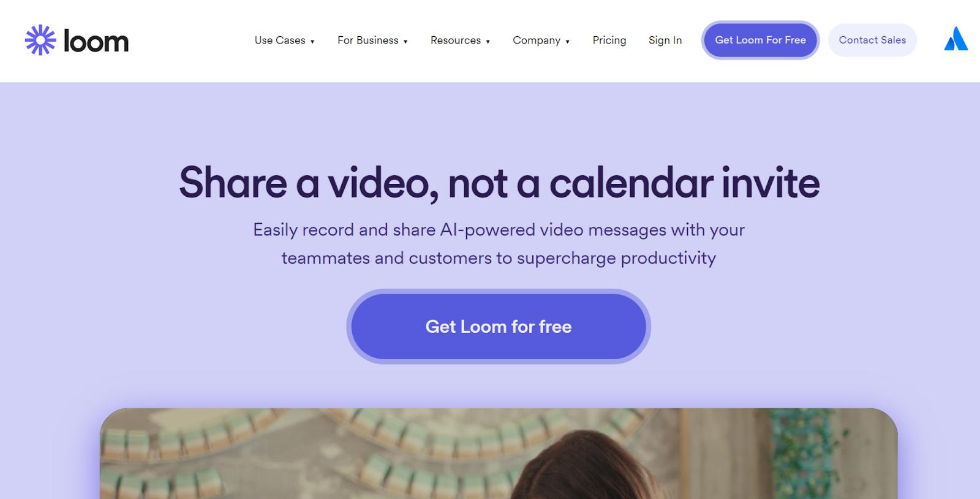Click the large Get Loom for free button
Screen dimensions: 980x499
tap(499, 327)
